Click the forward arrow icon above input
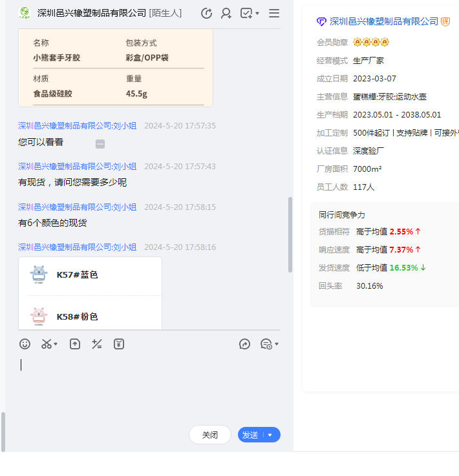 244,344
